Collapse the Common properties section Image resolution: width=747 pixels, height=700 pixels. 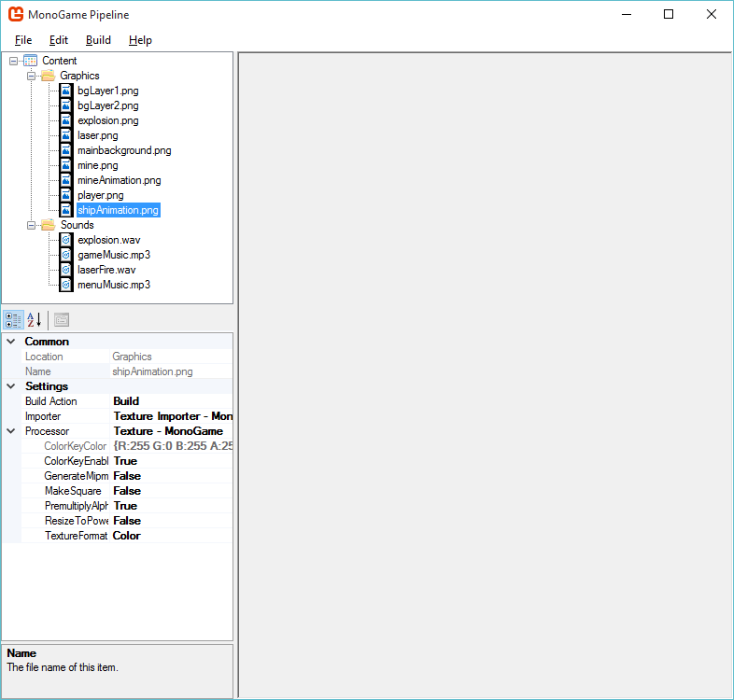(9, 341)
